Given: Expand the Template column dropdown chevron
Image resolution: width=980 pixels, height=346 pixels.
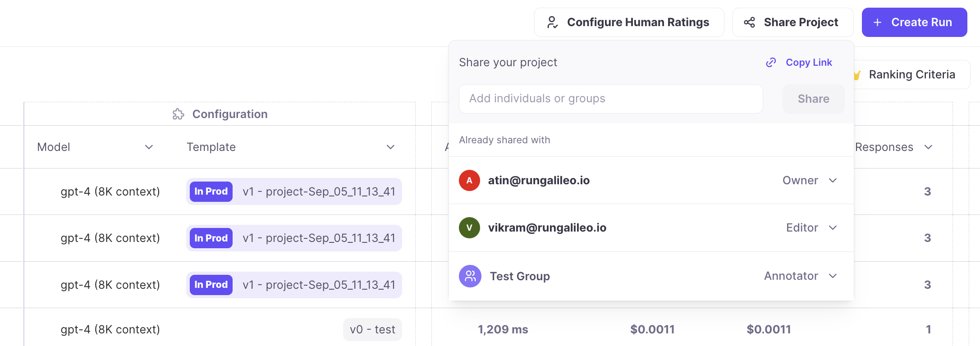Looking at the screenshot, I should click(390, 147).
